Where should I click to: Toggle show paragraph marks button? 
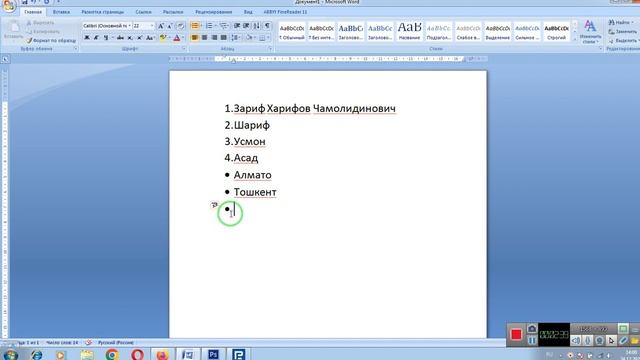click(267, 26)
